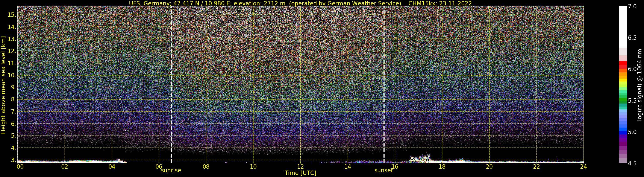Click the 8. tick label on the height axis
Image resolution: width=644 pixels, height=177 pixels.
[x=14, y=99]
